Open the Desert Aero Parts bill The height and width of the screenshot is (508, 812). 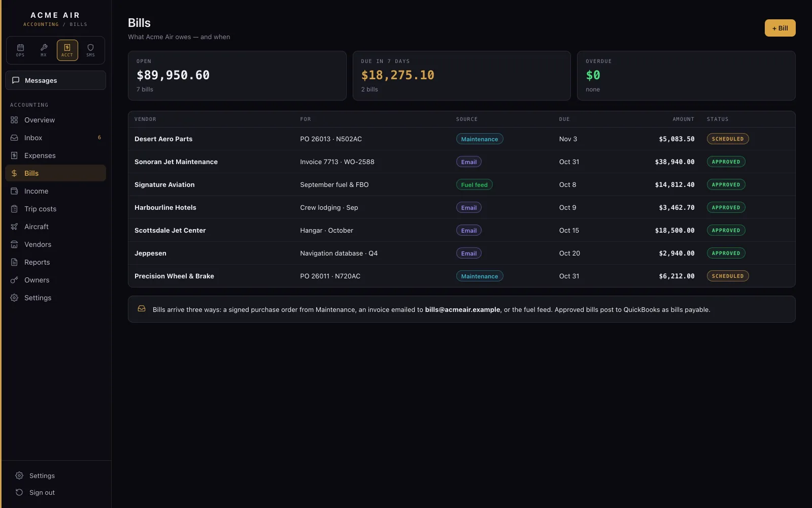coord(461,139)
